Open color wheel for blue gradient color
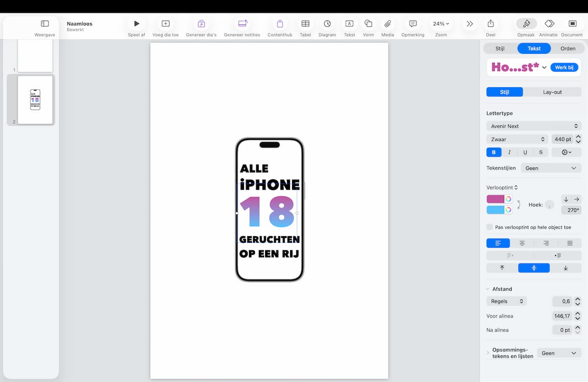The height and width of the screenshot is (382, 588). (x=509, y=210)
